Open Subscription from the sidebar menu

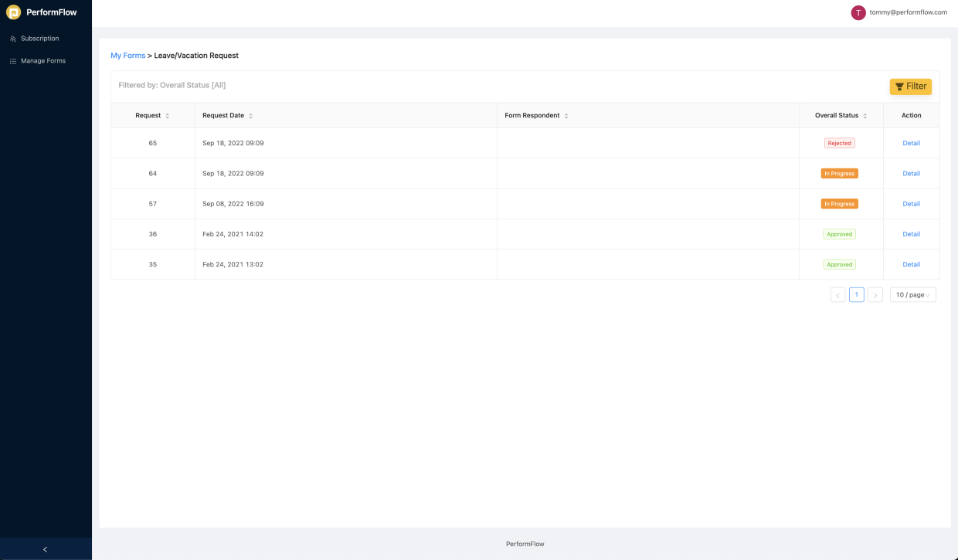39,38
